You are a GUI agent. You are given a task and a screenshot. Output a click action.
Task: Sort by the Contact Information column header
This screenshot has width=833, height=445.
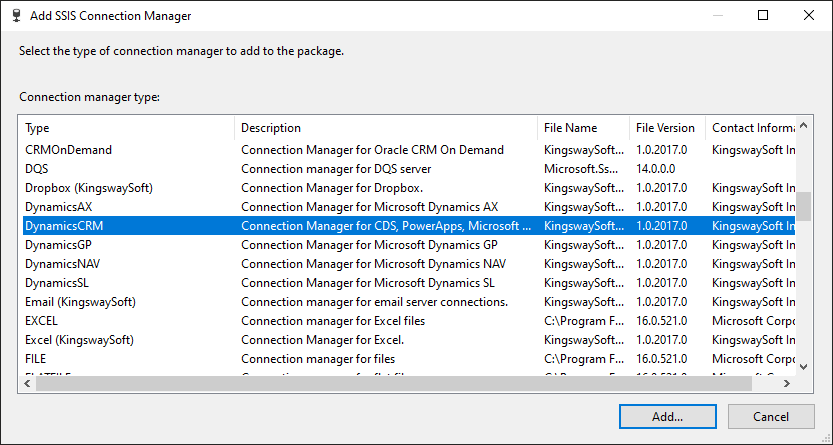pos(753,128)
